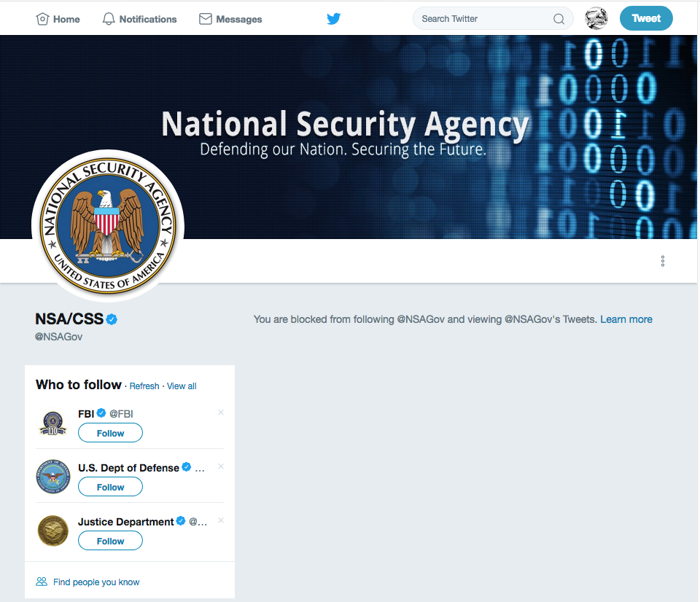
Task: Click the NSA seal profile picture
Action: [108, 226]
